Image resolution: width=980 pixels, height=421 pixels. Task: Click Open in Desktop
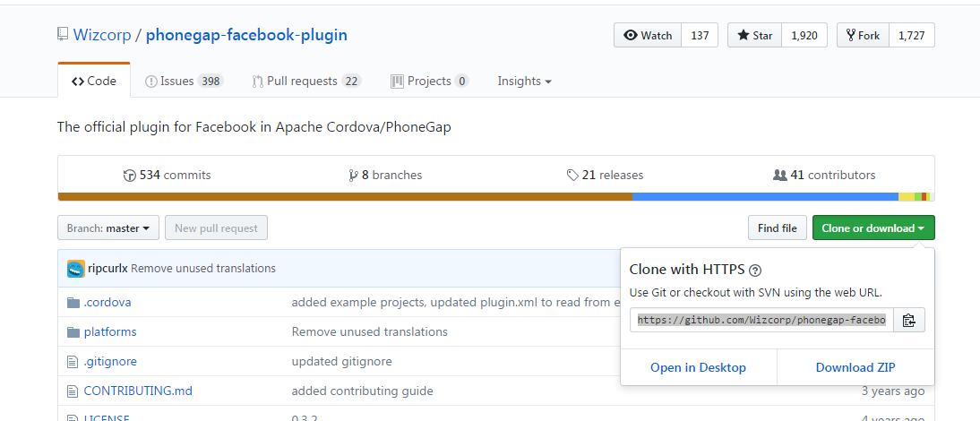click(698, 367)
